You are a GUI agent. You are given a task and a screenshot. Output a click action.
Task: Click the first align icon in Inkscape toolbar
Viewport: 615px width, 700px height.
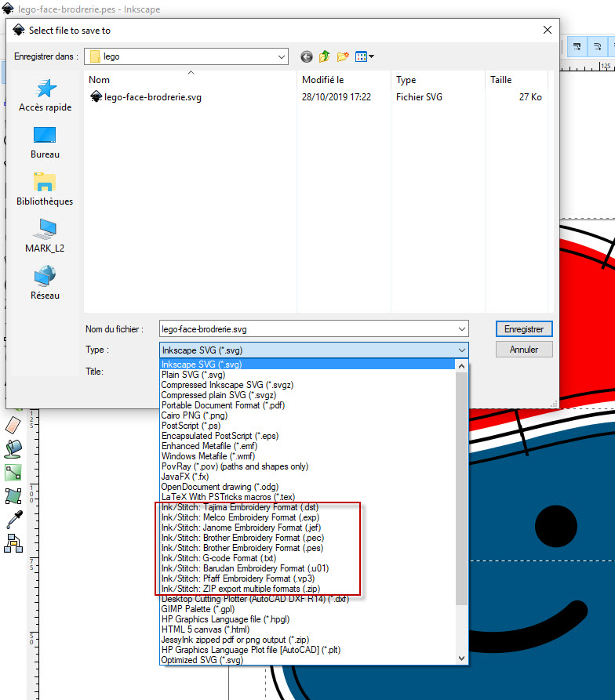(x=577, y=46)
